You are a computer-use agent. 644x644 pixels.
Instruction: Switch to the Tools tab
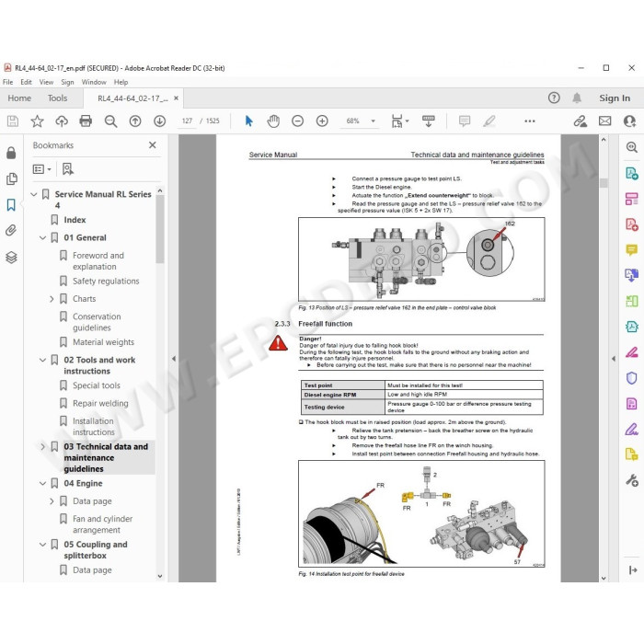tap(57, 98)
